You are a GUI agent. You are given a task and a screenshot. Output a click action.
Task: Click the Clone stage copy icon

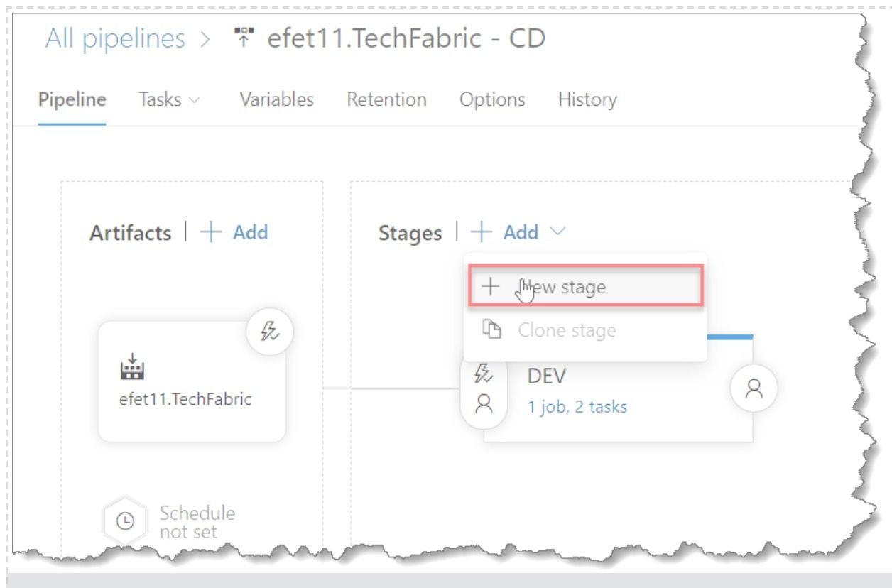pyautogui.click(x=491, y=330)
